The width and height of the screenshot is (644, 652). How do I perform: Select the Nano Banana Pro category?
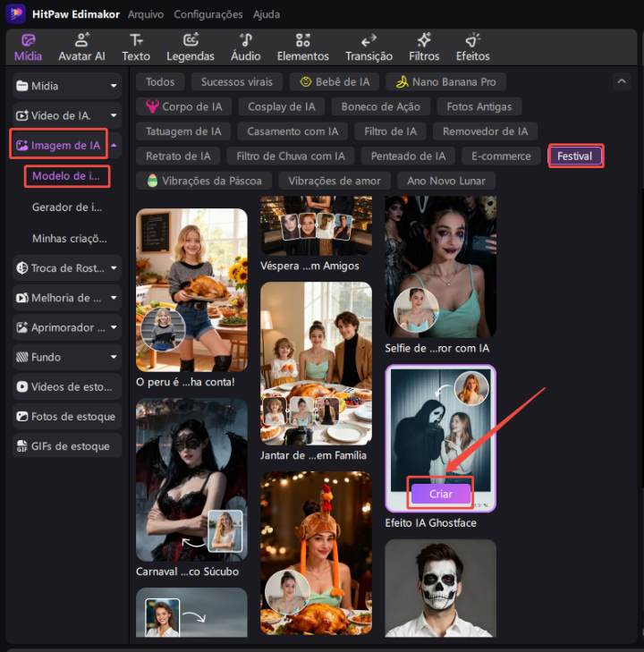(x=445, y=81)
